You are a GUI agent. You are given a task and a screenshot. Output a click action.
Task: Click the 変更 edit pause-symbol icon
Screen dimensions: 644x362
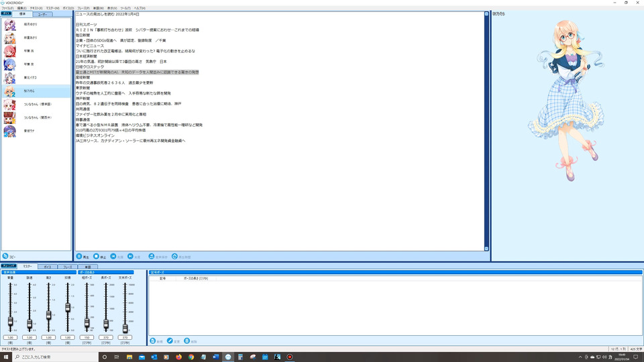(x=170, y=341)
